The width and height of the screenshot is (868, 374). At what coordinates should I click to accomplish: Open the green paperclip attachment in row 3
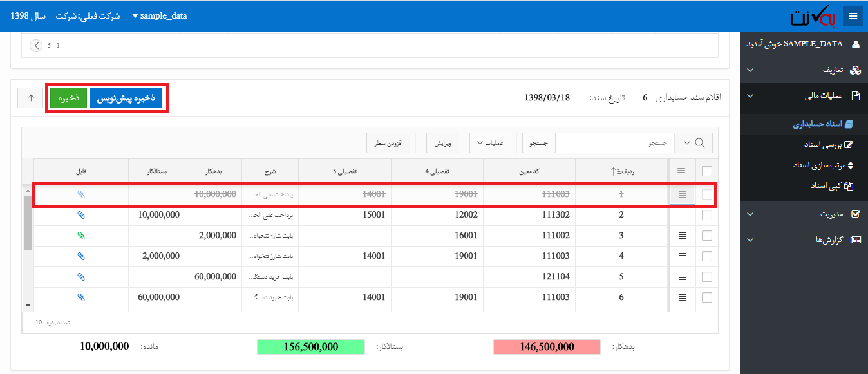tap(81, 236)
